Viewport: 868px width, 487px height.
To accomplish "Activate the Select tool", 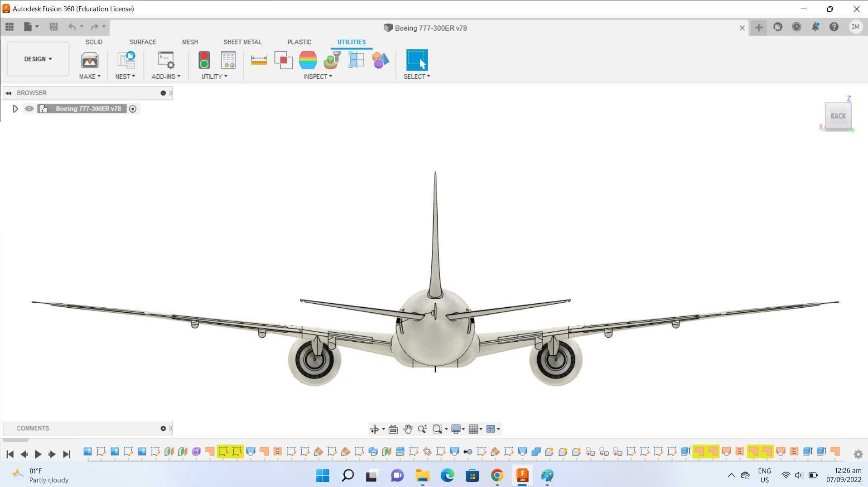I will click(x=417, y=60).
